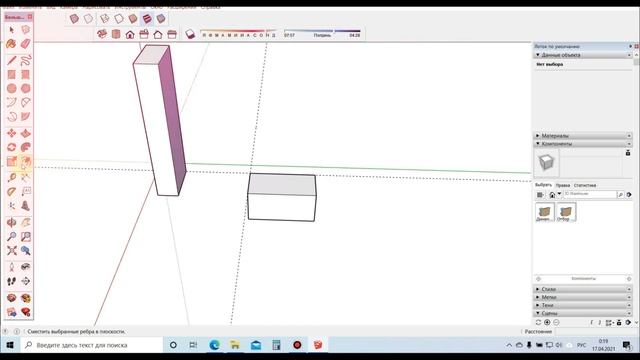The height and width of the screenshot is (360, 640).
Task: Activate the Move tool
Action: pos(11,133)
